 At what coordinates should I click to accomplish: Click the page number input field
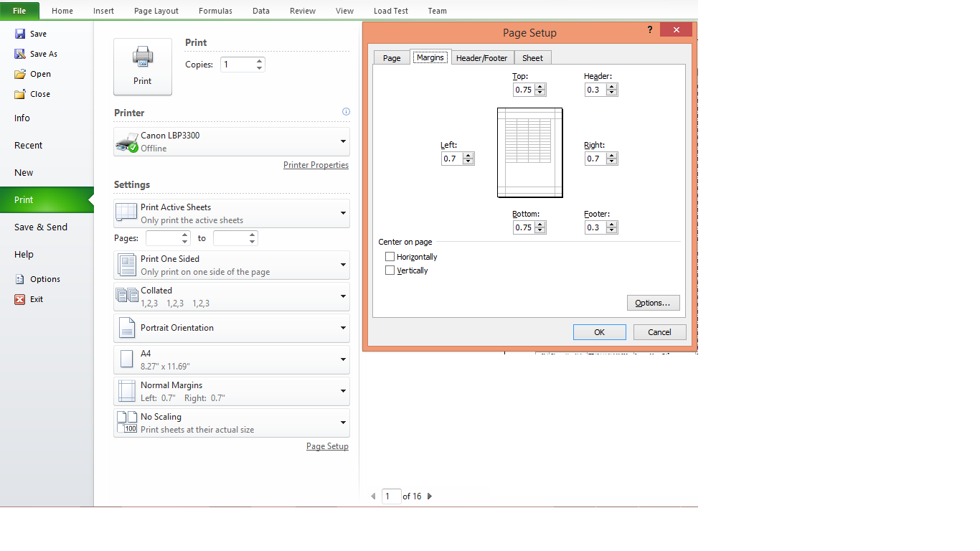coord(391,496)
